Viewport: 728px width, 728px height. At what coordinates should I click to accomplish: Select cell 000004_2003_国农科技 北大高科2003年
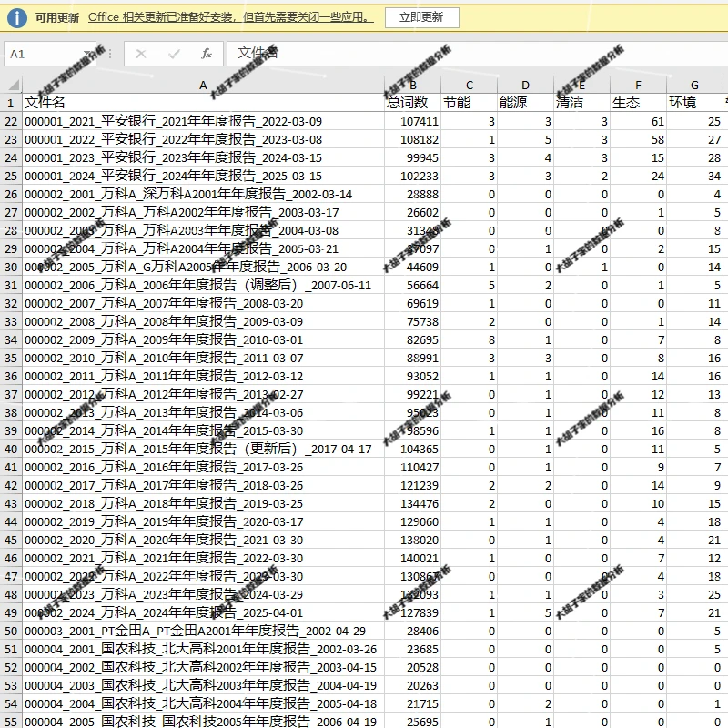(203, 686)
